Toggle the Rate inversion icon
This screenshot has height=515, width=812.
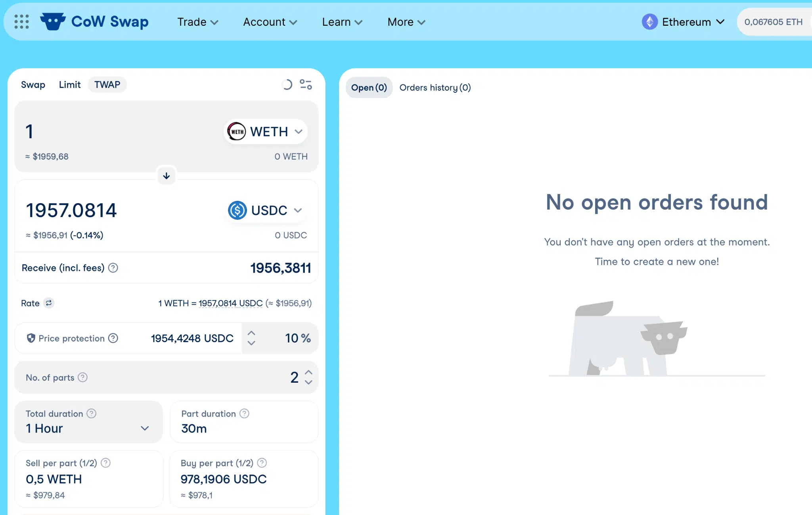[49, 303]
